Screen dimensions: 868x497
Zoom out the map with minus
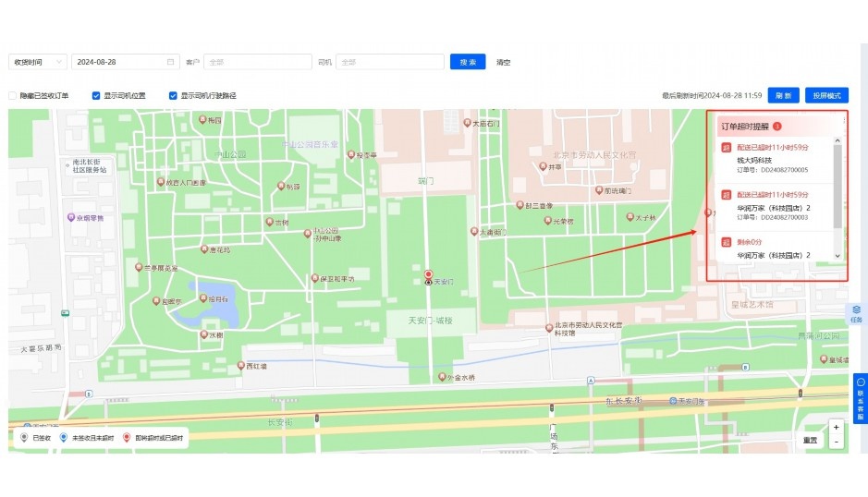coord(836,442)
